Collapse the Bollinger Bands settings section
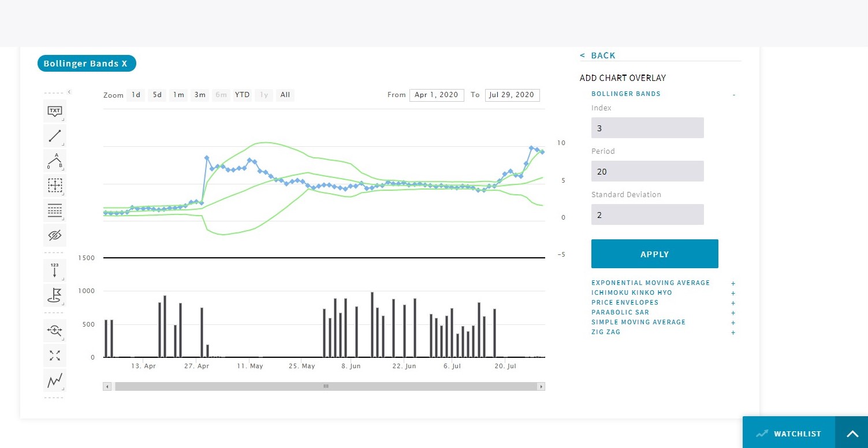The width and height of the screenshot is (868, 448). [733, 94]
